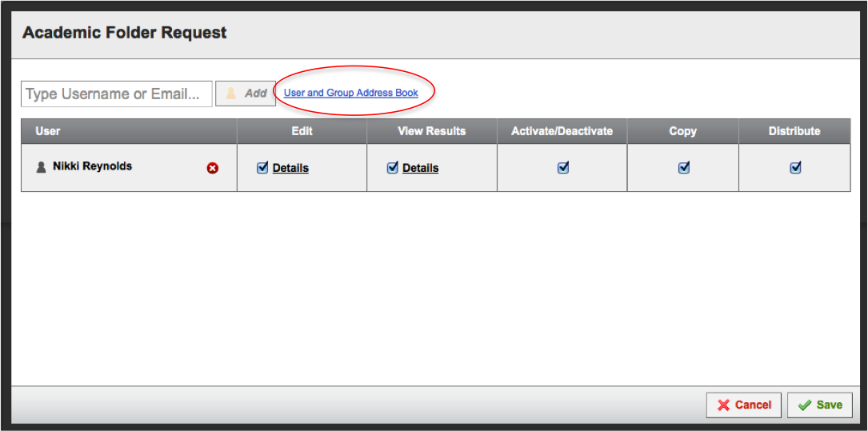This screenshot has height=431, width=868.
Task: Click the Edit column header
Action: (302, 131)
